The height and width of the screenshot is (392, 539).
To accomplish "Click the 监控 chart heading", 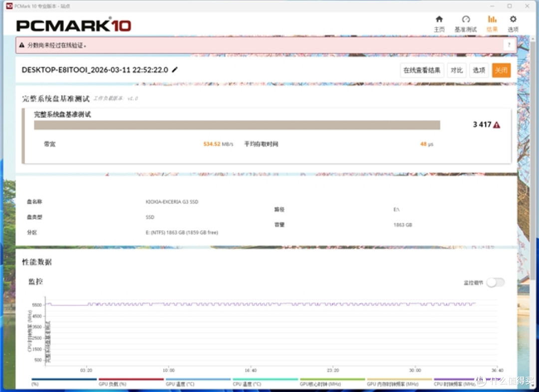I will tap(35, 282).
